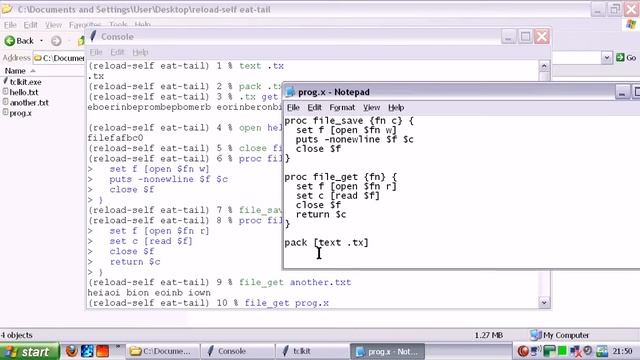Expand the Explorer address bar dropdown
Screen dimensions: 640x360
607,58
